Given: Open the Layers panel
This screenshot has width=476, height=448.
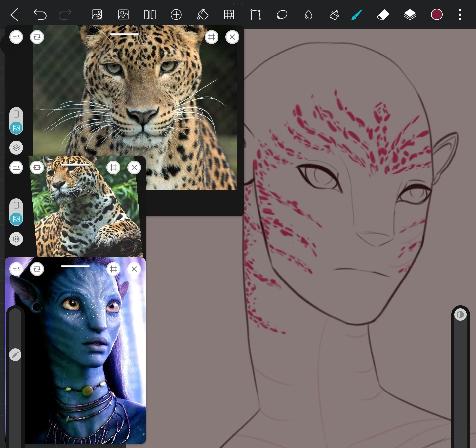Looking at the screenshot, I should coord(410,15).
